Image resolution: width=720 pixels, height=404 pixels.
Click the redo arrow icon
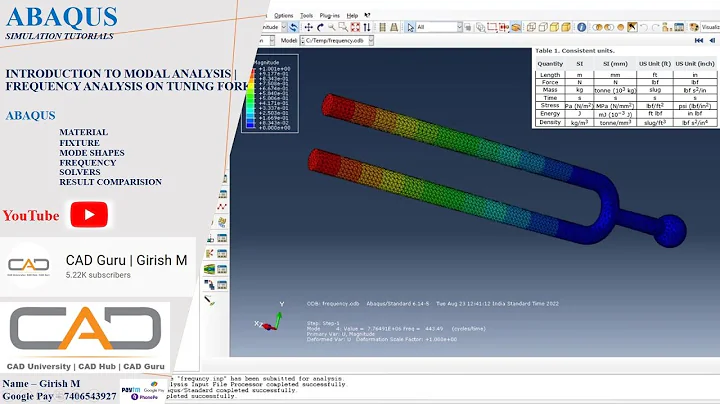[x=655, y=28]
